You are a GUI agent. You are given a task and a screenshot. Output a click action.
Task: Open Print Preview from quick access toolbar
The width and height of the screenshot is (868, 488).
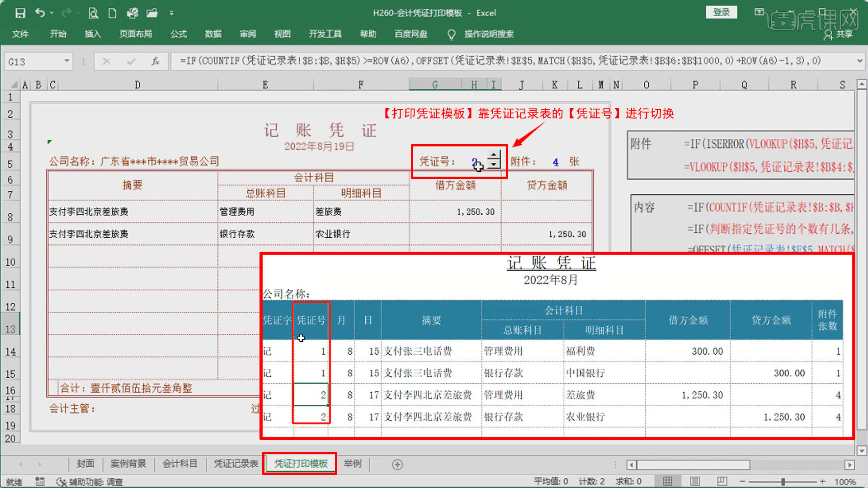[x=93, y=13]
